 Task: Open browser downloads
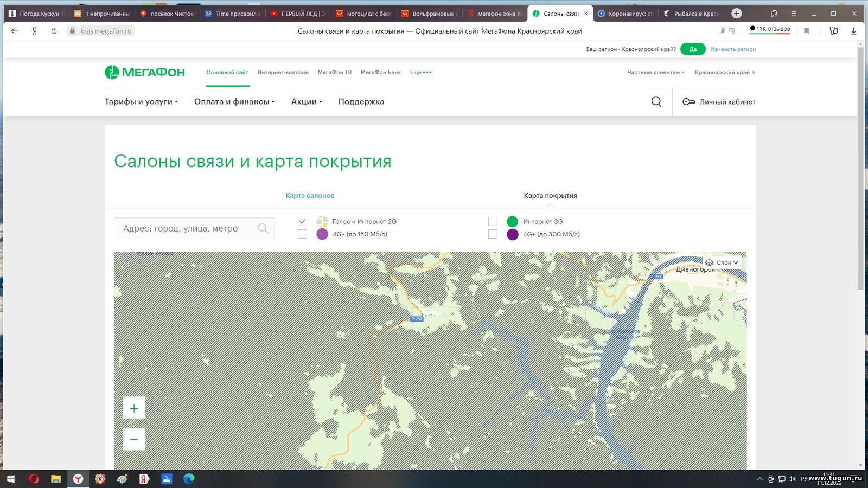tap(853, 31)
